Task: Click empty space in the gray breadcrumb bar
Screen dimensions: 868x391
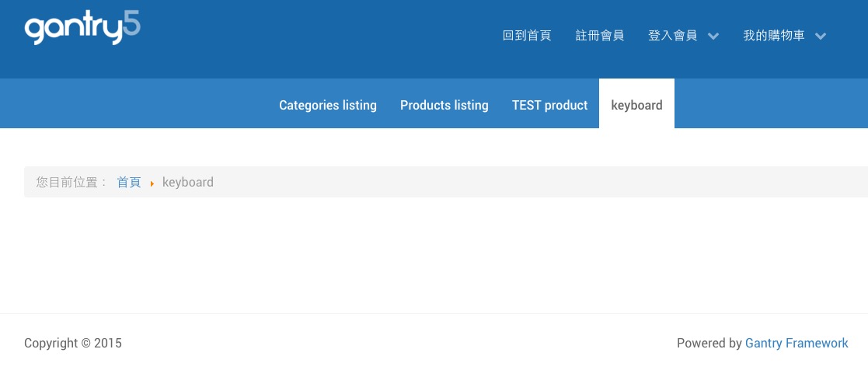Action: [544, 182]
